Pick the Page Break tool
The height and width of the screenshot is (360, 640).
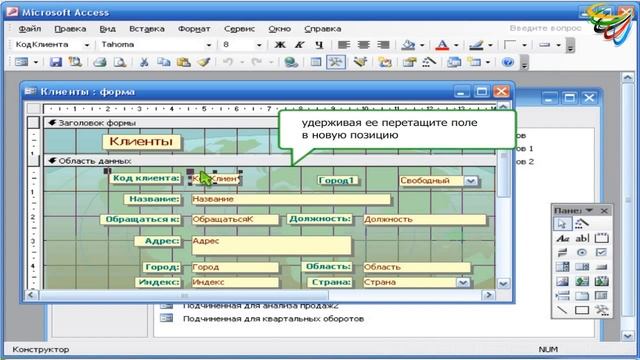pos(562,296)
